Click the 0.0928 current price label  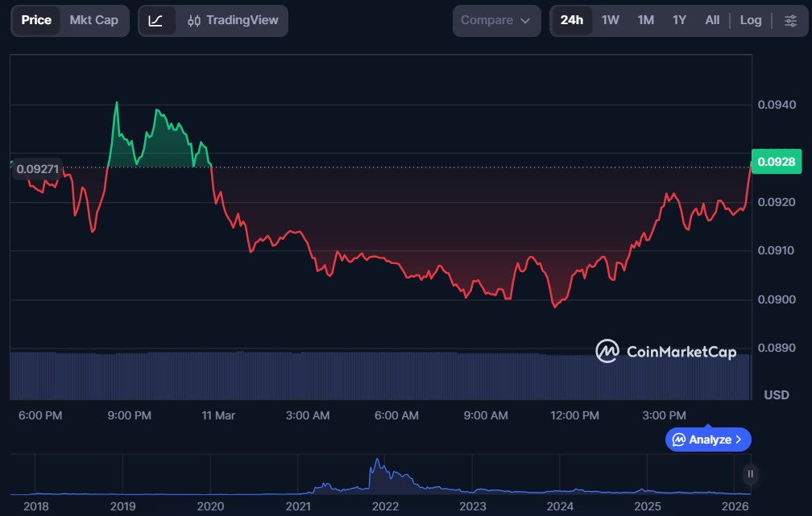(x=776, y=162)
